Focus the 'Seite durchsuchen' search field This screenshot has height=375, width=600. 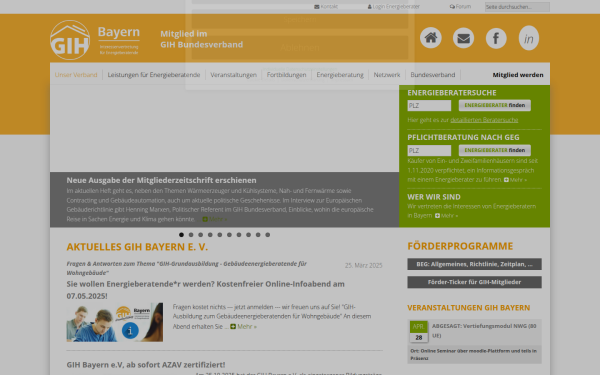click(517, 7)
